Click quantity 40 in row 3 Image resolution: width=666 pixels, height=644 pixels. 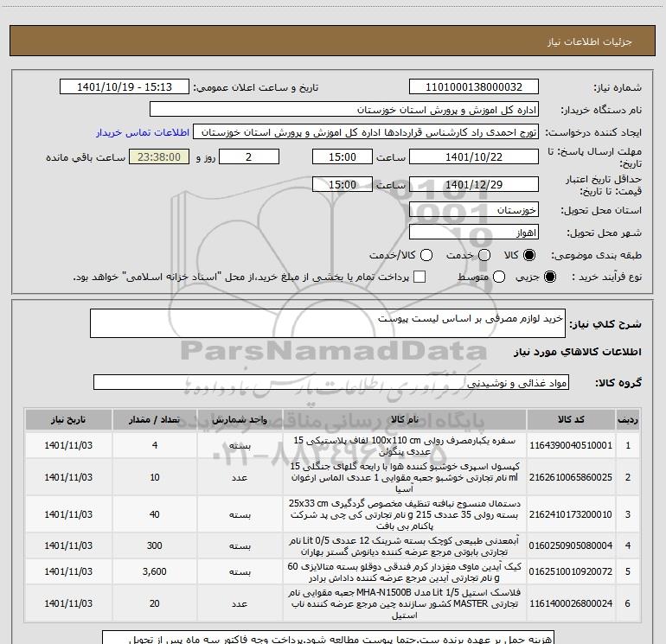[155, 514]
